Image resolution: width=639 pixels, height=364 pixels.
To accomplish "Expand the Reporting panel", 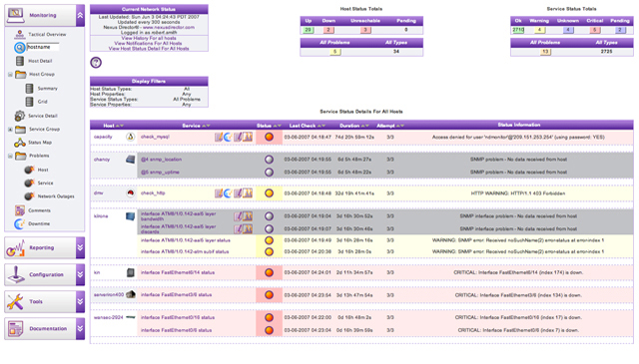I will [x=80, y=247].
